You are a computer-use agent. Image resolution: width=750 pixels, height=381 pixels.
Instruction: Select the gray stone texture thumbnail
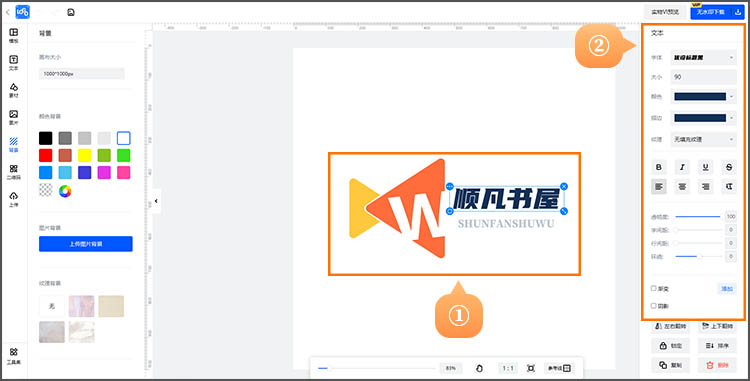(x=52, y=332)
